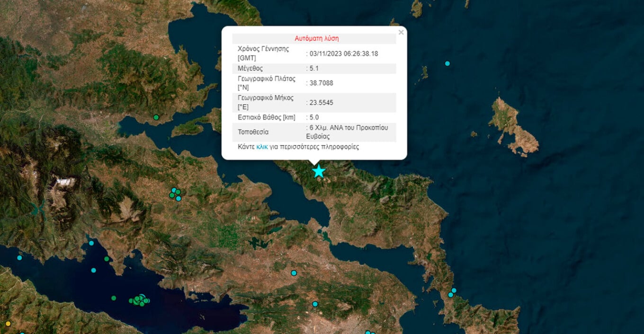Image resolution: width=644 pixels, height=334 pixels.
Task: Select the focal depth value '5.0'
Action: point(314,117)
